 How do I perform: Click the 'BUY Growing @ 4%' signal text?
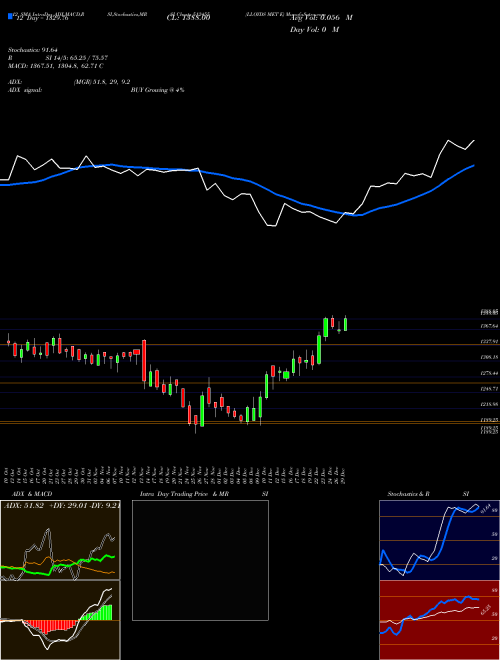[157, 90]
